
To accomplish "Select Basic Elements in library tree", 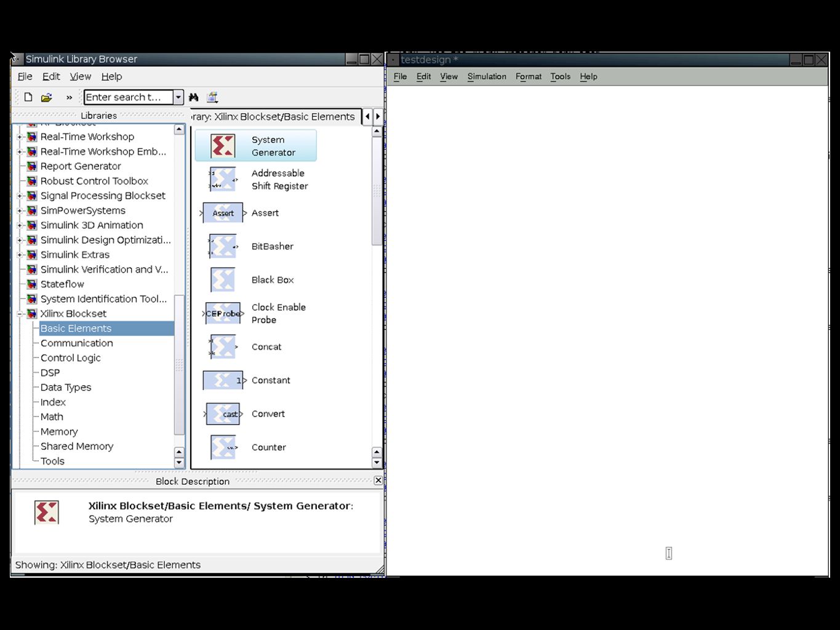I will pos(106,329).
